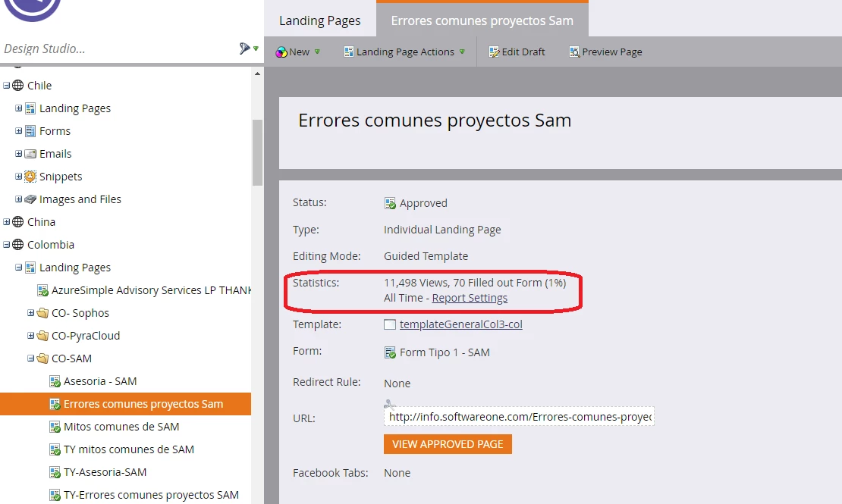Open TY-Asesoria-SAM landing page
This screenshot has height=504, width=842.
[105, 472]
